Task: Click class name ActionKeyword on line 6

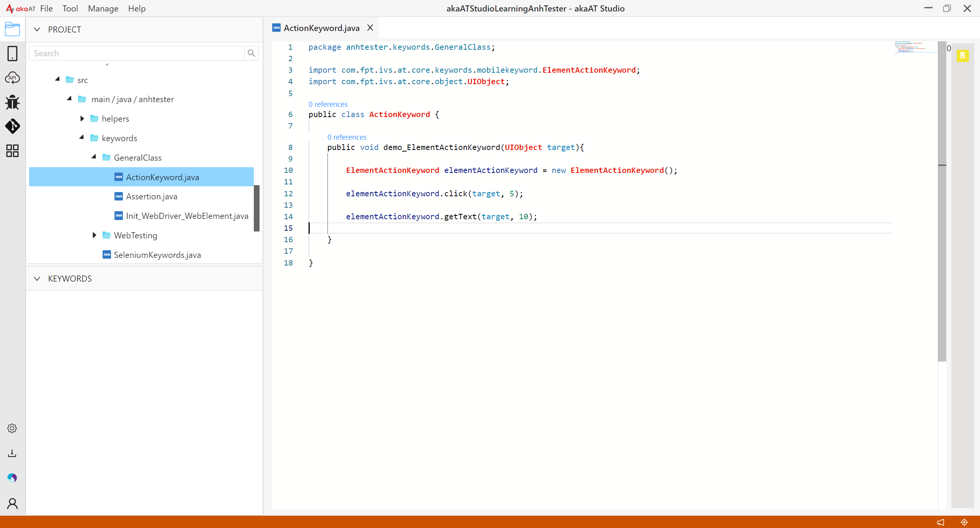Action: pos(399,114)
